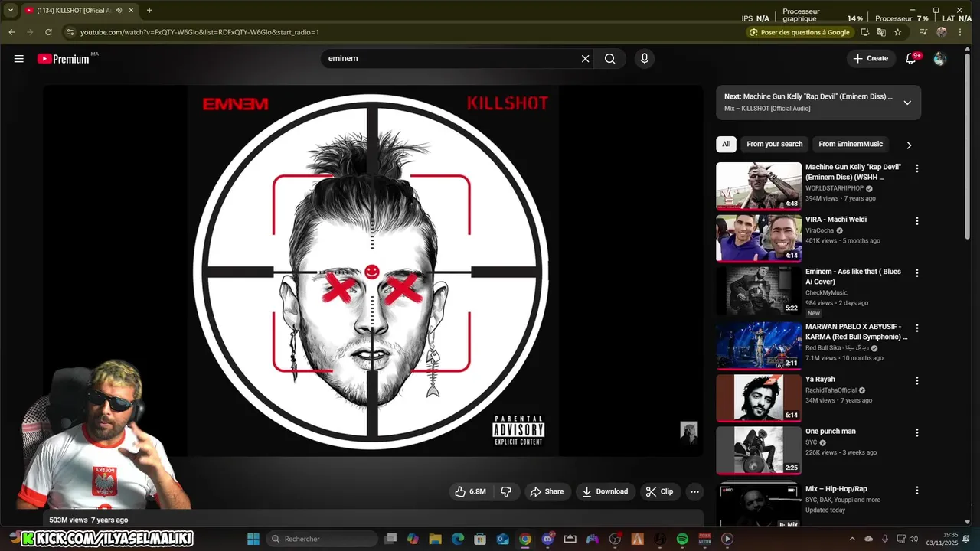Open WORLDSTARHIPHOP channel link

[835, 188]
